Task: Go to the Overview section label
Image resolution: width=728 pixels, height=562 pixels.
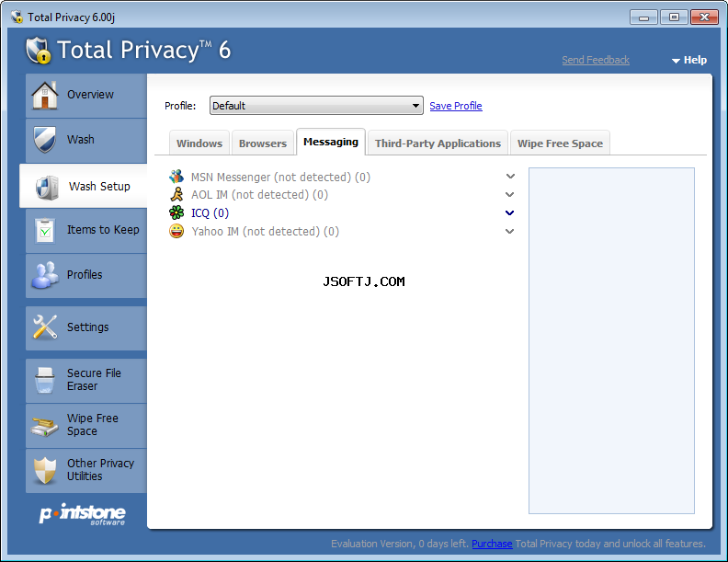Action: [90, 95]
